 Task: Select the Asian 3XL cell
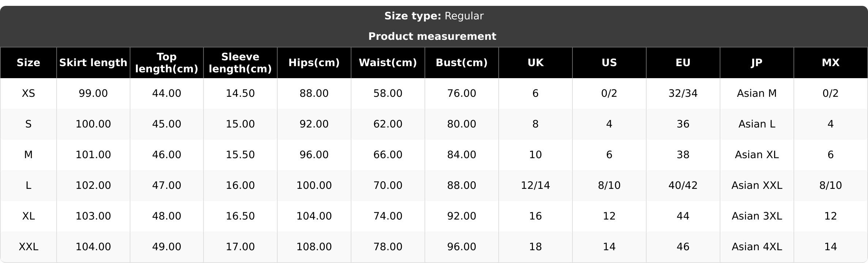click(757, 216)
